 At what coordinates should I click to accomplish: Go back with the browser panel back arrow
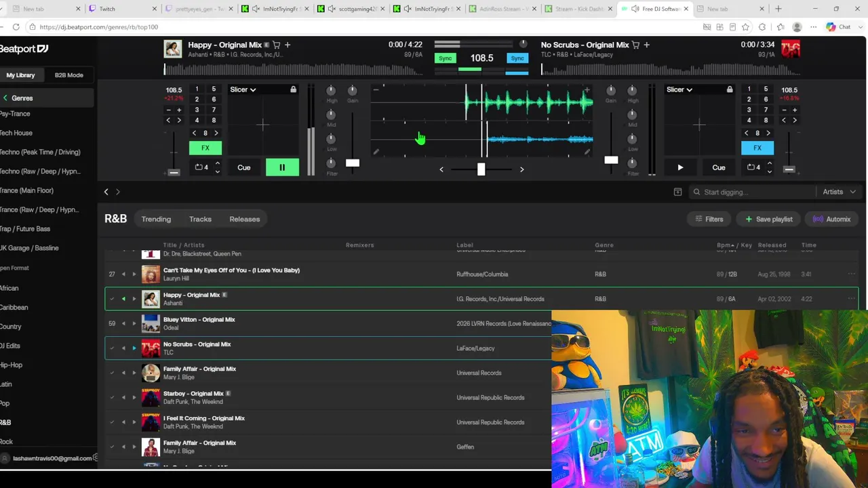(106, 192)
